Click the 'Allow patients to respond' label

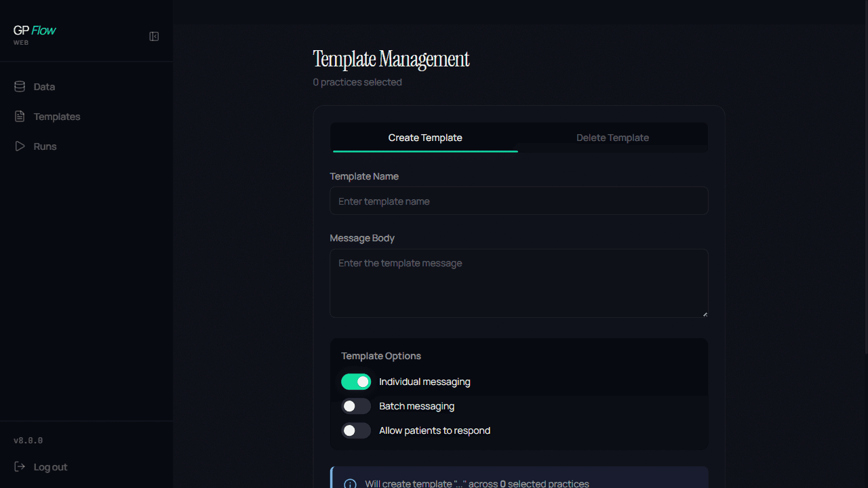(x=435, y=430)
